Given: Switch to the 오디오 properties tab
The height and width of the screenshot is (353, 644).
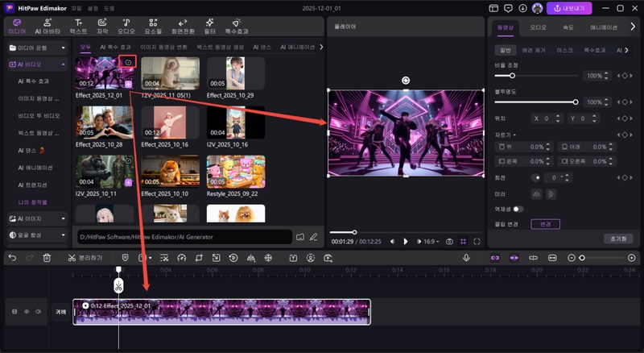Looking at the screenshot, I should pos(539,27).
